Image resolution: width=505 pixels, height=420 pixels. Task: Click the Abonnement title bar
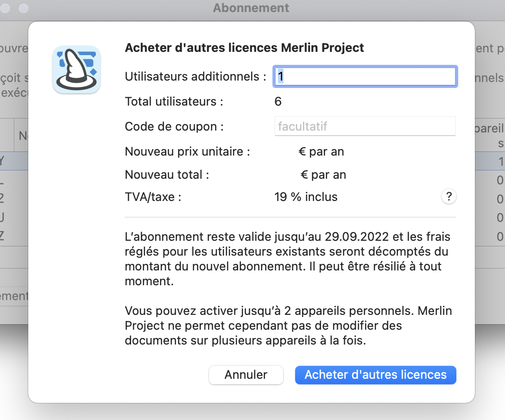pyautogui.click(x=251, y=7)
